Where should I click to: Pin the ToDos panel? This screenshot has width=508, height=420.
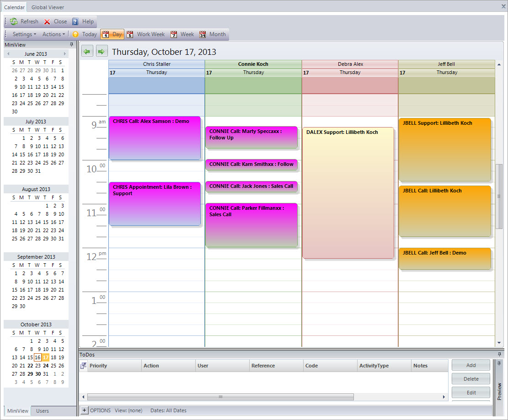coord(499,354)
